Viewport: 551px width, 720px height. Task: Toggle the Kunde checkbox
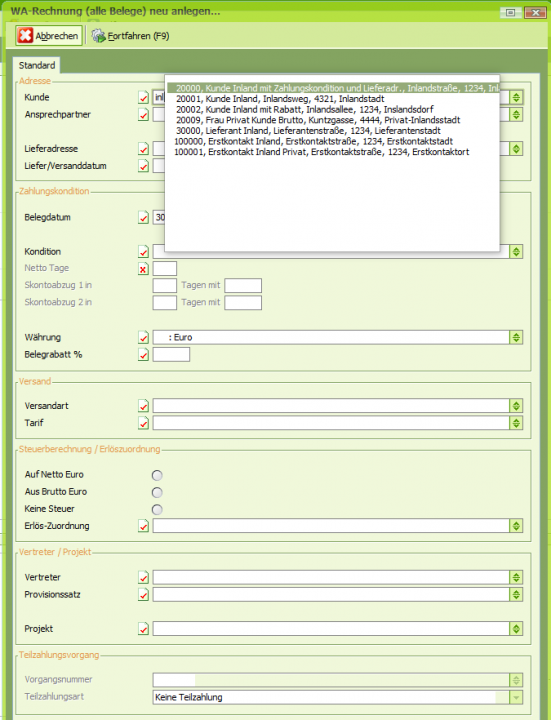click(x=143, y=97)
